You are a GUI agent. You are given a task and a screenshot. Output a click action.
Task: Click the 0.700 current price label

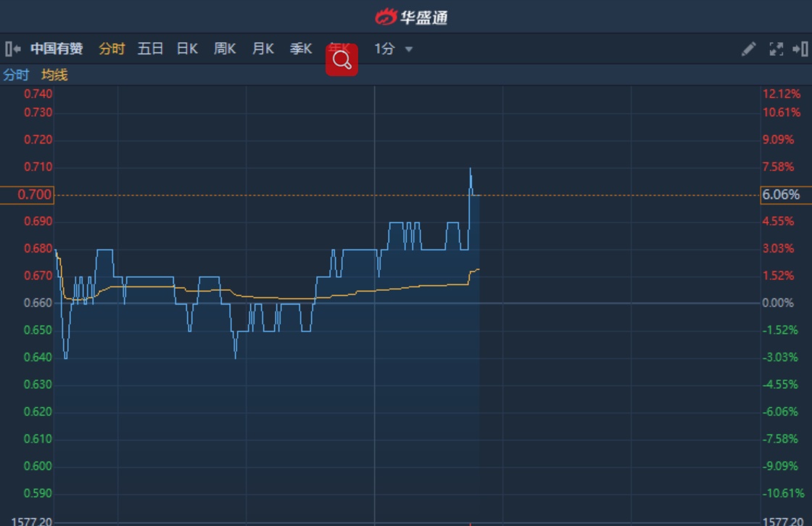(27, 195)
